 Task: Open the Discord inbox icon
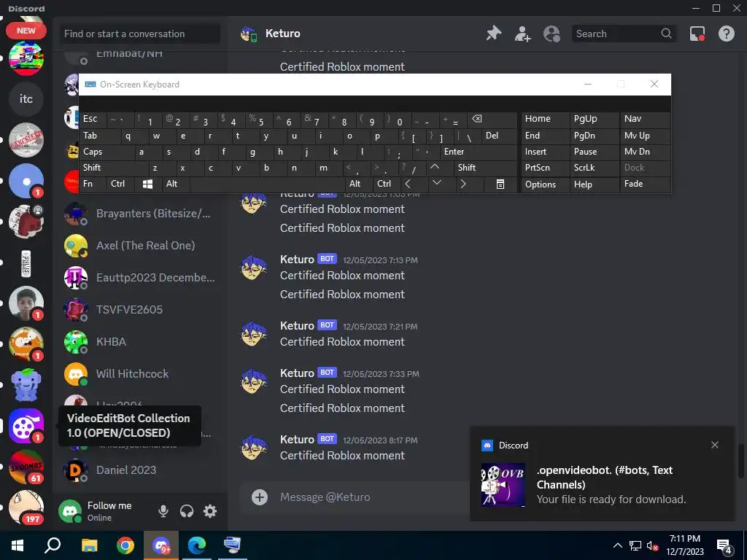tap(697, 34)
